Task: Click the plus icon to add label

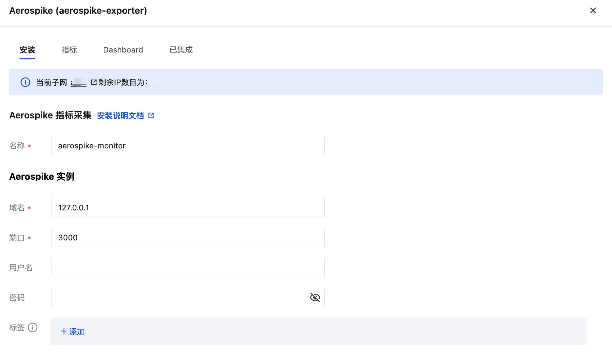Action: pyautogui.click(x=64, y=331)
